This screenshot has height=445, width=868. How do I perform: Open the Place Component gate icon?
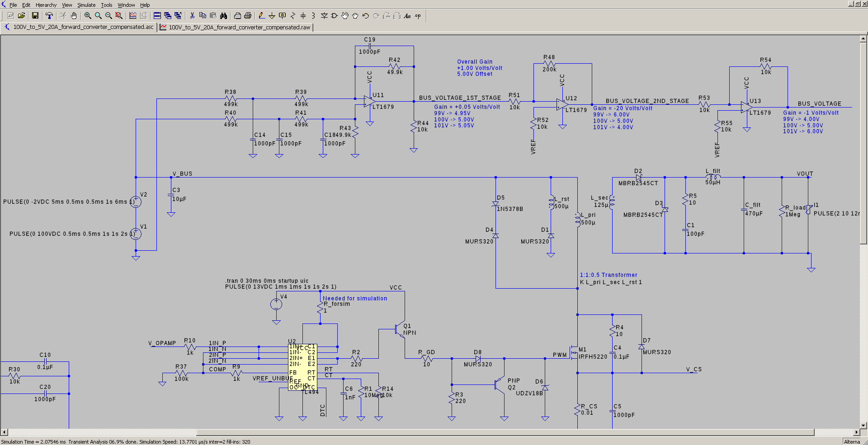[335, 16]
